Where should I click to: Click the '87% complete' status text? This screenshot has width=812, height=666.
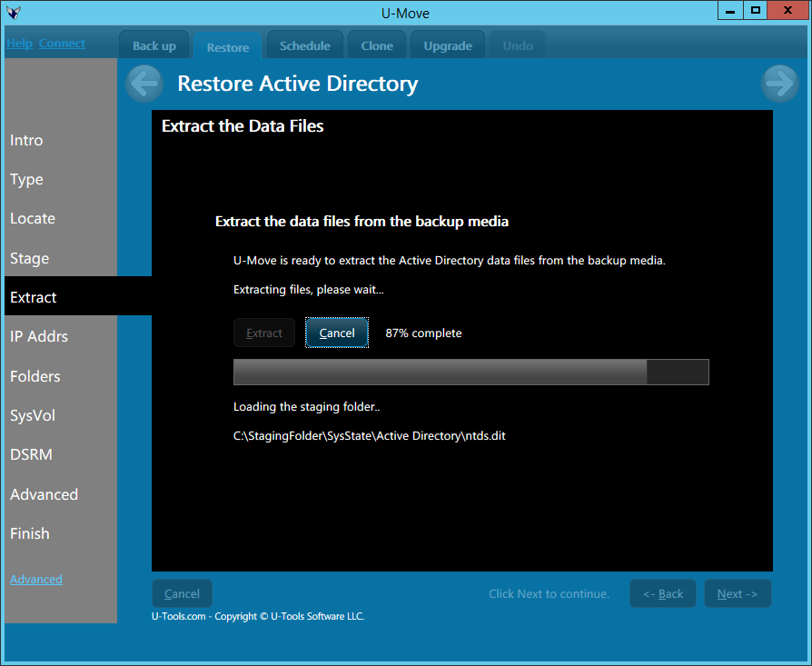coord(423,333)
